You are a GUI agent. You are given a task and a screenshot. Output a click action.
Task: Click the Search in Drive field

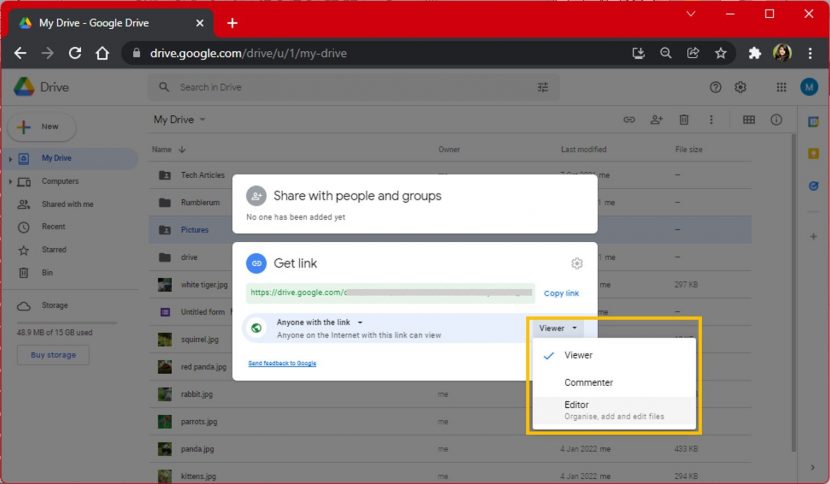click(353, 87)
